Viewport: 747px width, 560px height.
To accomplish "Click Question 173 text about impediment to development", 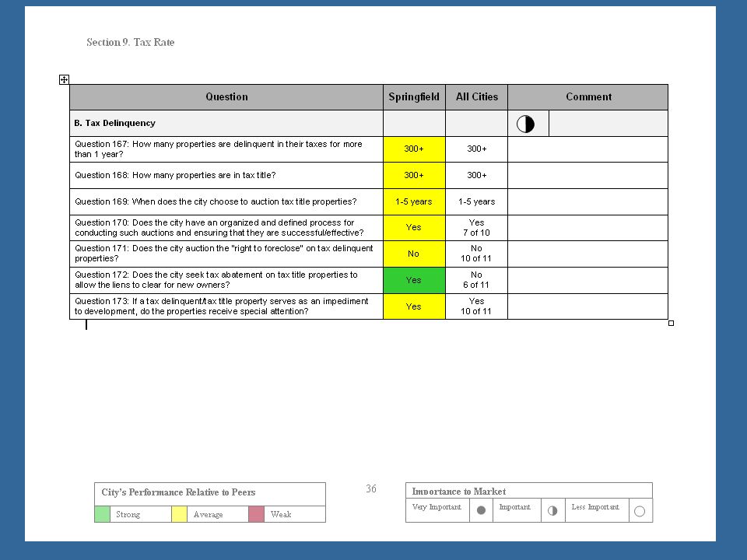I will coord(222,306).
